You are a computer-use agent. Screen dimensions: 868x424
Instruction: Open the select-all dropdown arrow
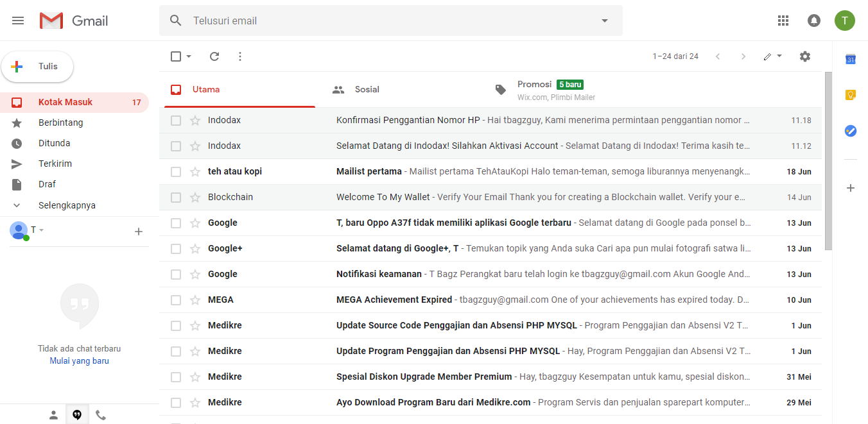click(187, 56)
